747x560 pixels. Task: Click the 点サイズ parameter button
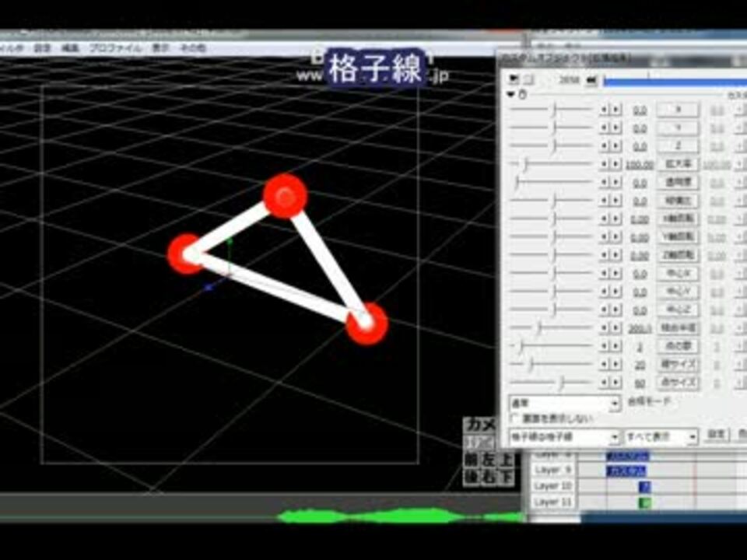coord(679,383)
